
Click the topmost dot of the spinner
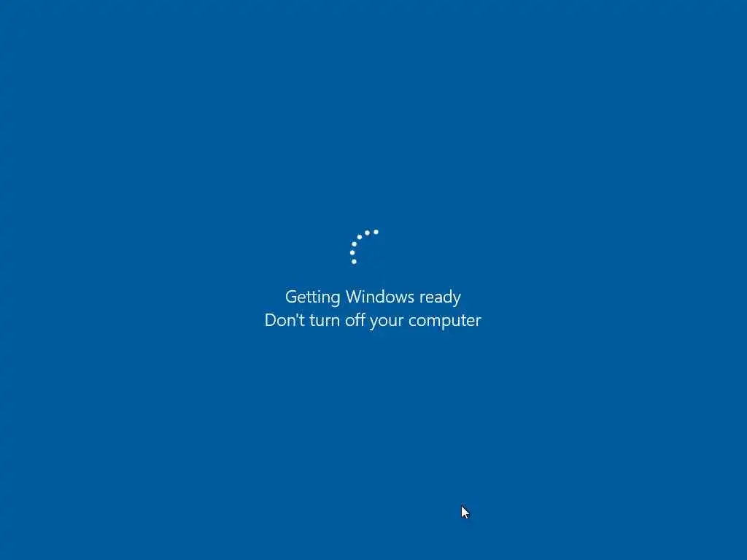[376, 232]
